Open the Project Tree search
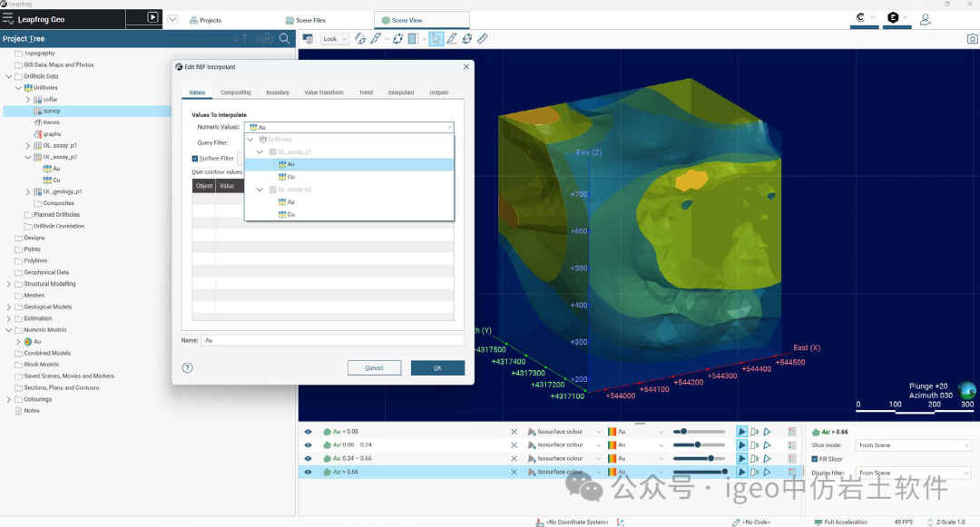Viewport: 980px width, 527px height. click(x=285, y=38)
